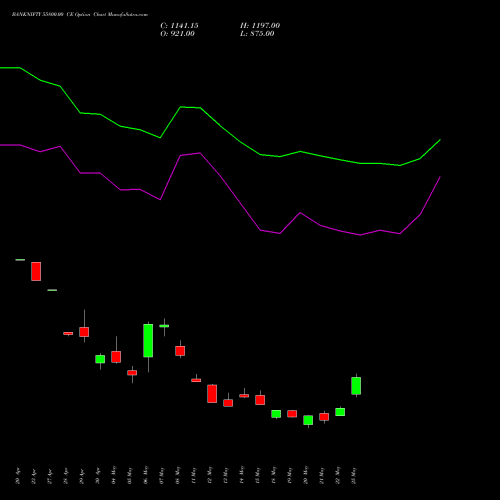Screen dimensions: 500x500
Task: Click the 08 May date label
Action: coord(178,475)
